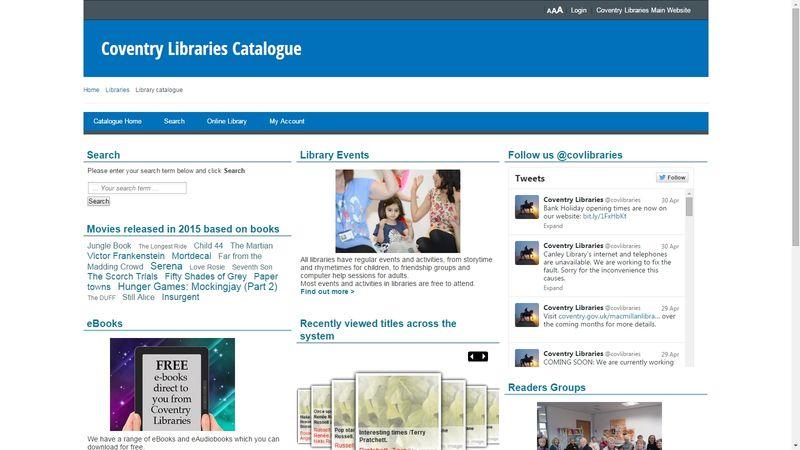Click the free e-books promotional image
Screen dimensions: 800x450
click(172, 384)
